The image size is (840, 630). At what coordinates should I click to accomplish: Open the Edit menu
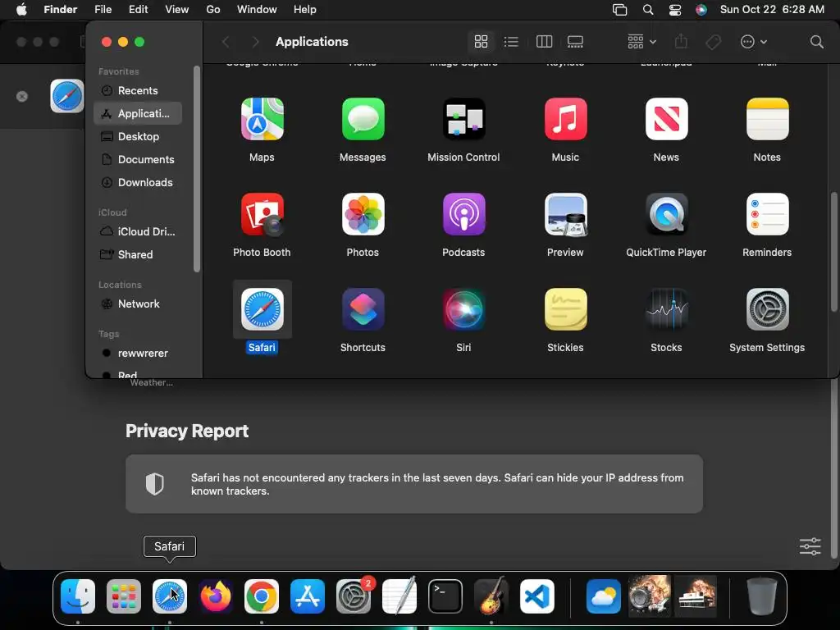[x=138, y=10]
